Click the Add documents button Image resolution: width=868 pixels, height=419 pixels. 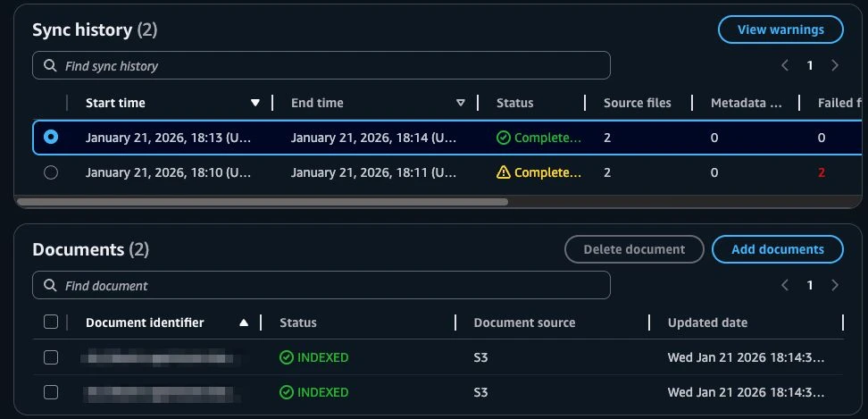pyautogui.click(x=777, y=249)
